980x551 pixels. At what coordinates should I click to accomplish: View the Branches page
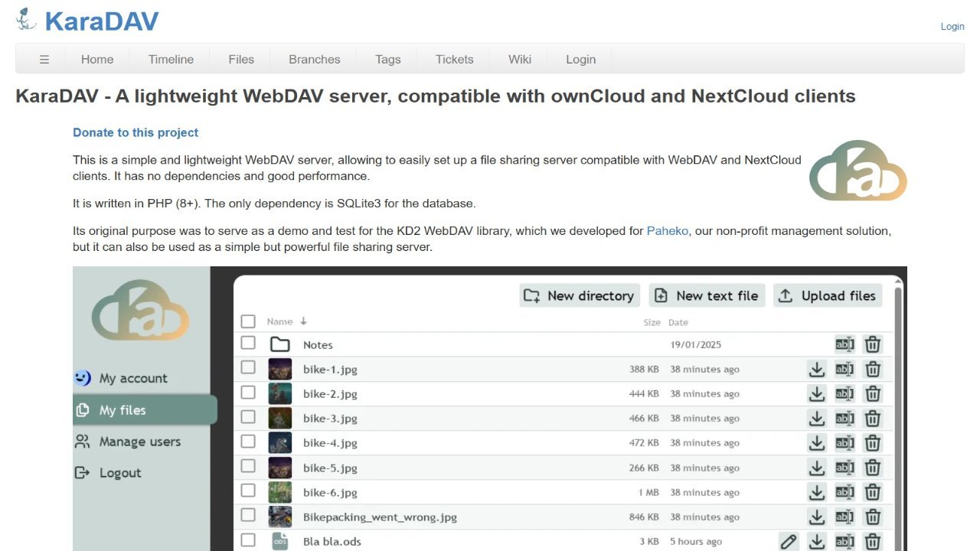pyautogui.click(x=315, y=59)
